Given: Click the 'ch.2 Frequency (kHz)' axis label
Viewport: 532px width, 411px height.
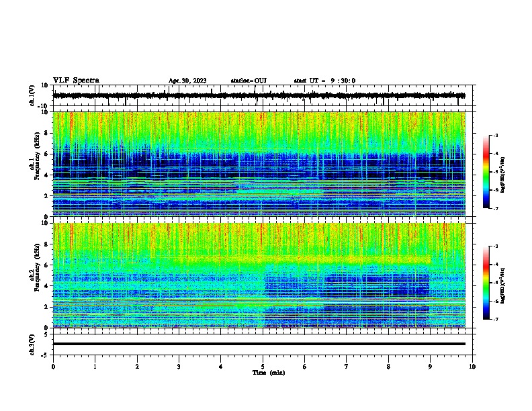Looking at the screenshot, I should [x=34, y=267].
